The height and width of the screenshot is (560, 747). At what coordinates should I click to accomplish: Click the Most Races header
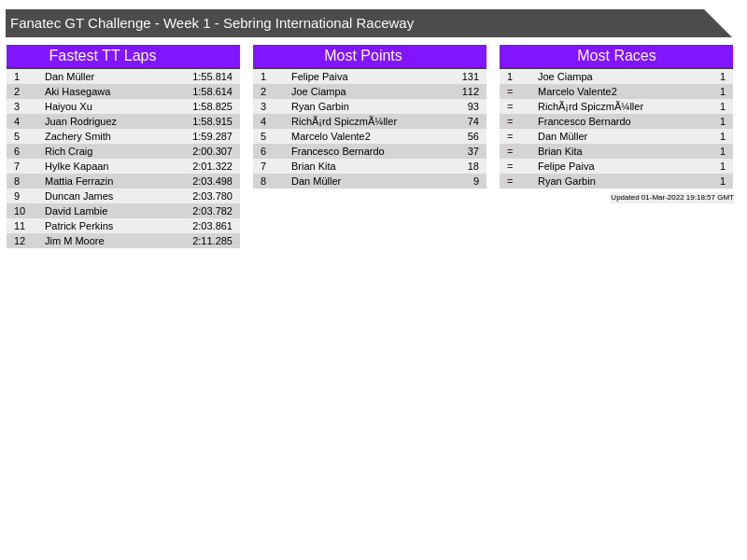click(616, 56)
